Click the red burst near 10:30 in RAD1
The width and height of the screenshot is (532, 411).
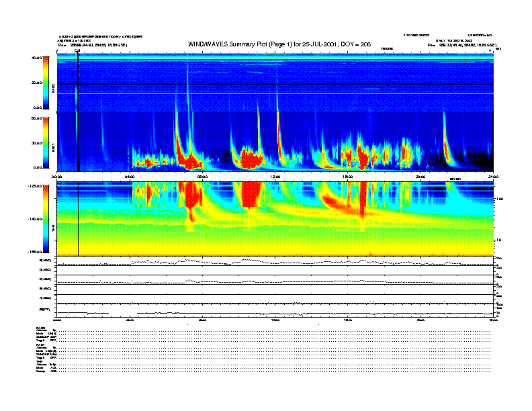[251, 158]
